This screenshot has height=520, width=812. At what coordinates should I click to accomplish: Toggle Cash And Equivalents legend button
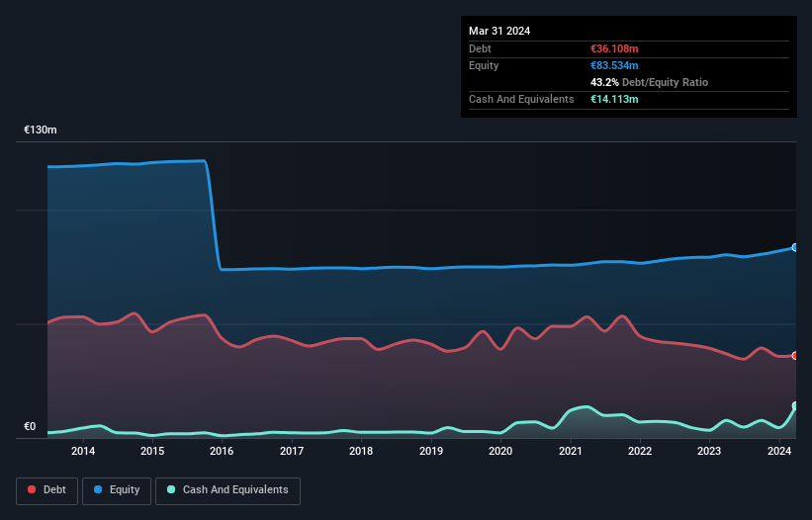[227, 490]
